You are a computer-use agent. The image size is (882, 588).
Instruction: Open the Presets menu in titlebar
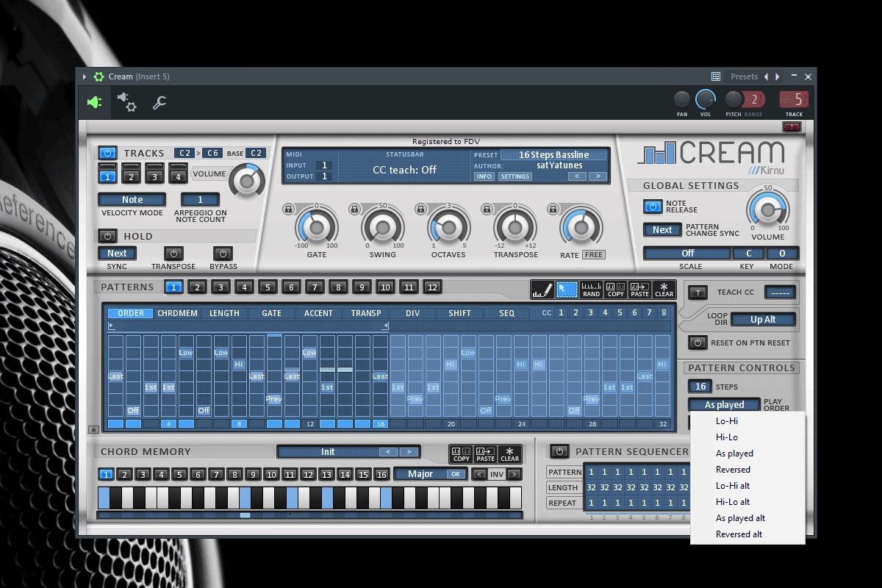pyautogui.click(x=744, y=76)
